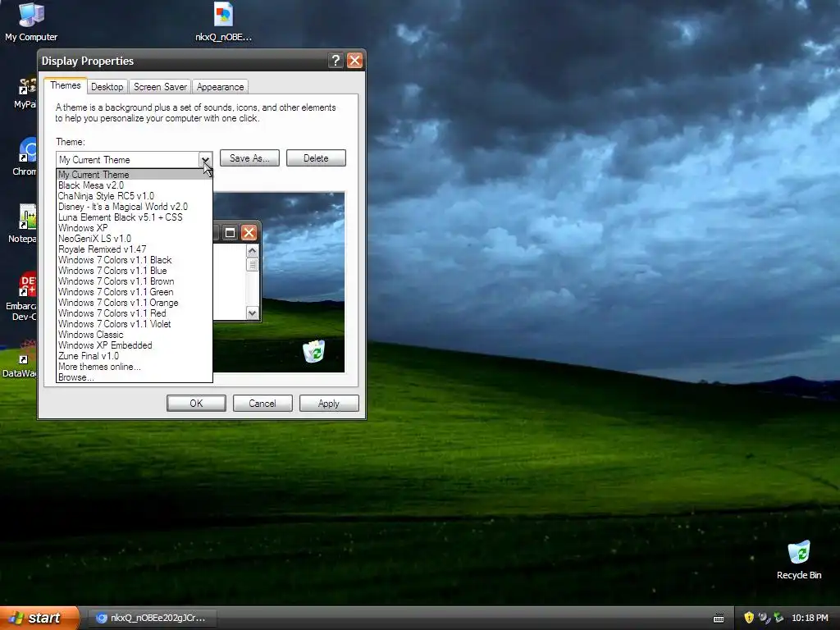Select Luna Element Black v5.1 + CSS

[135, 217]
